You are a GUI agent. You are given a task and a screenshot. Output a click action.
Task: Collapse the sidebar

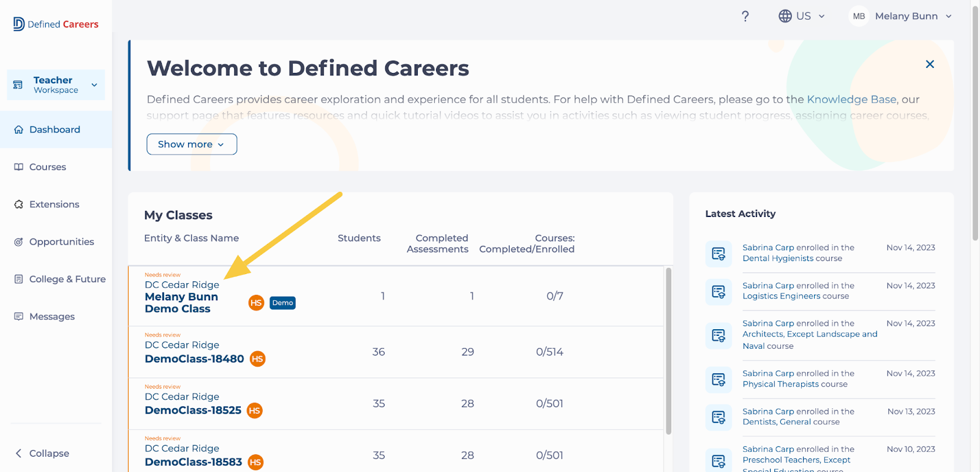[42, 453]
